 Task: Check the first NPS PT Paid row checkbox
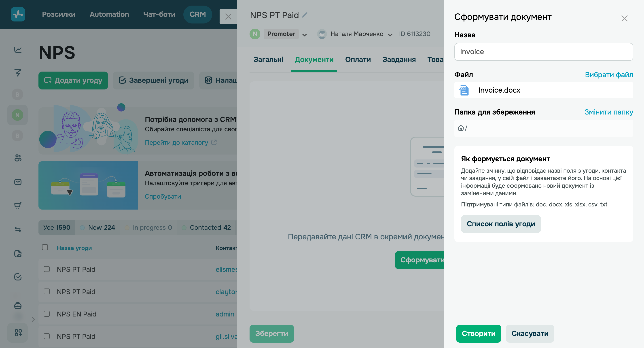point(47,269)
